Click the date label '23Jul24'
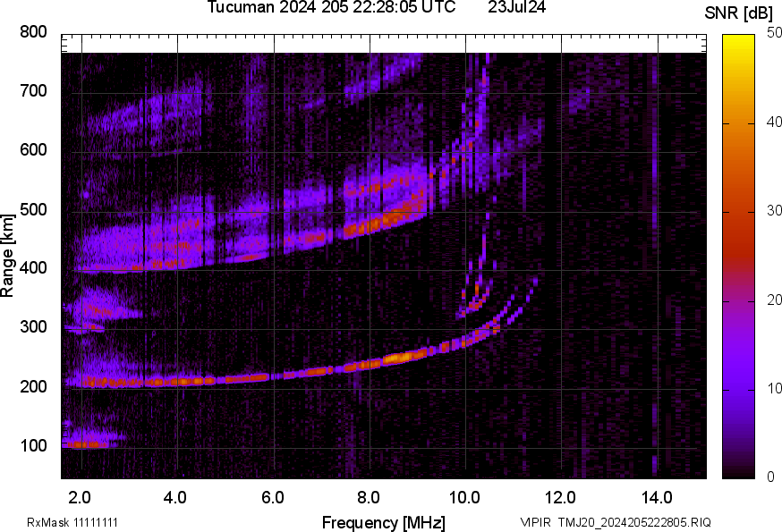This screenshot has height=532, width=782. click(516, 7)
